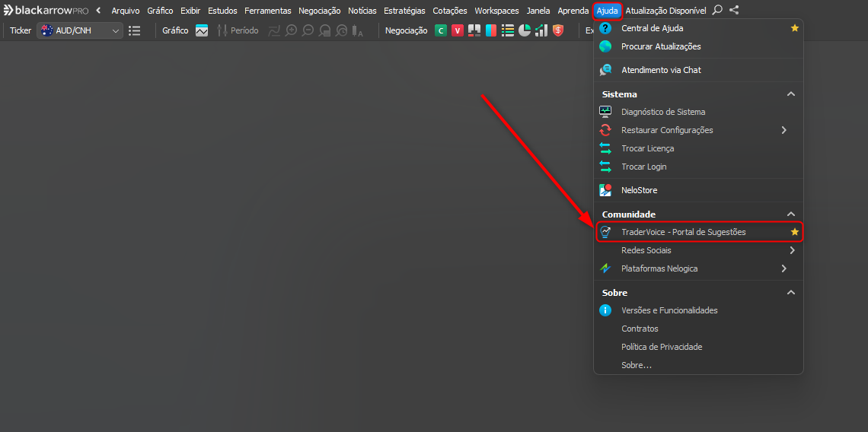Click the share icon in the menu bar
This screenshot has height=432, width=868.
point(734,10)
